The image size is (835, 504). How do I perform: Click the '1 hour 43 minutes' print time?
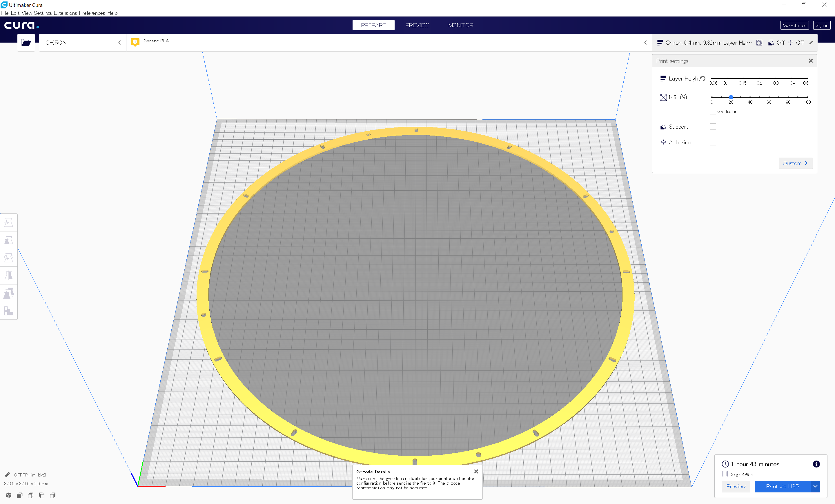coord(755,464)
